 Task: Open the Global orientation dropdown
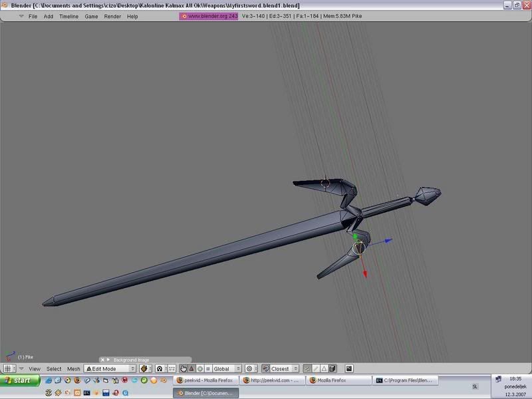point(227,368)
